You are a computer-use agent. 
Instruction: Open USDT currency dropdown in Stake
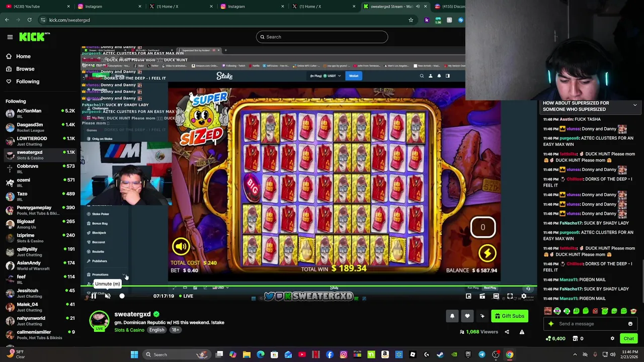pyautogui.click(x=333, y=76)
